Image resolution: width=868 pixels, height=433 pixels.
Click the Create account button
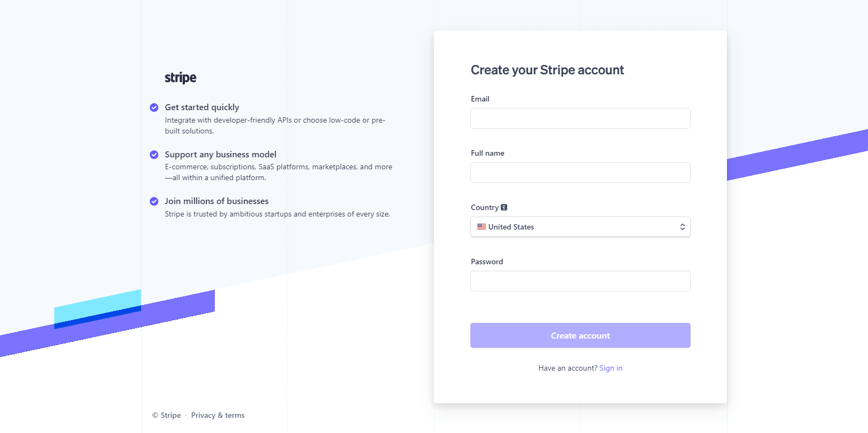coord(580,335)
